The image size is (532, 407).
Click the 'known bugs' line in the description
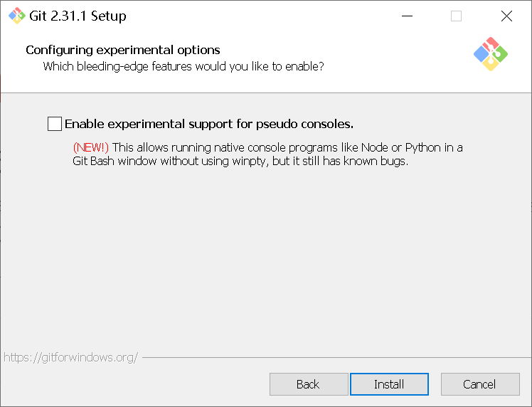pyautogui.click(x=240, y=161)
